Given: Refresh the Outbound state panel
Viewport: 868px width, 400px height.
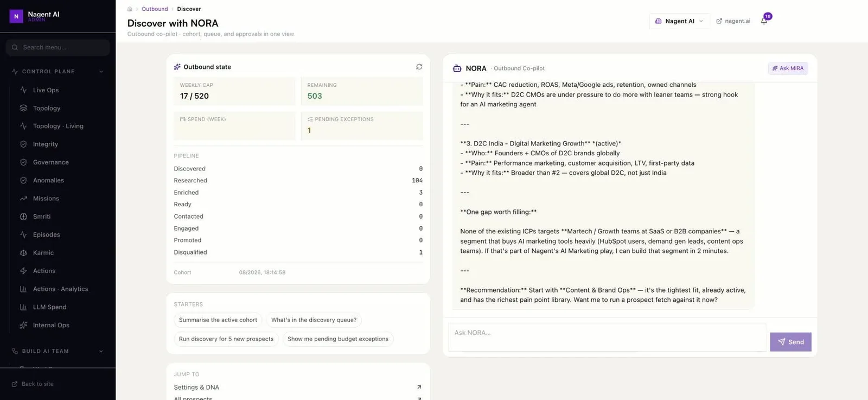Looking at the screenshot, I should (x=419, y=67).
